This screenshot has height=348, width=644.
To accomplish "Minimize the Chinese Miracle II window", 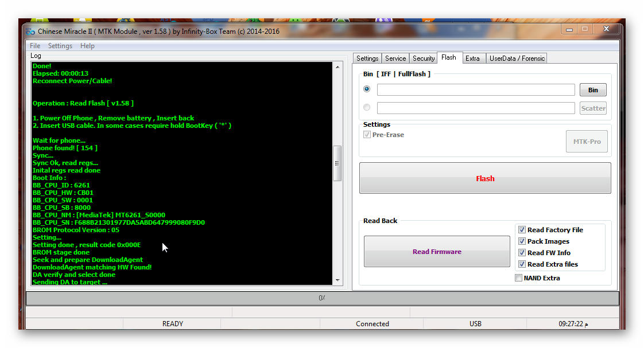I will click(x=569, y=29).
